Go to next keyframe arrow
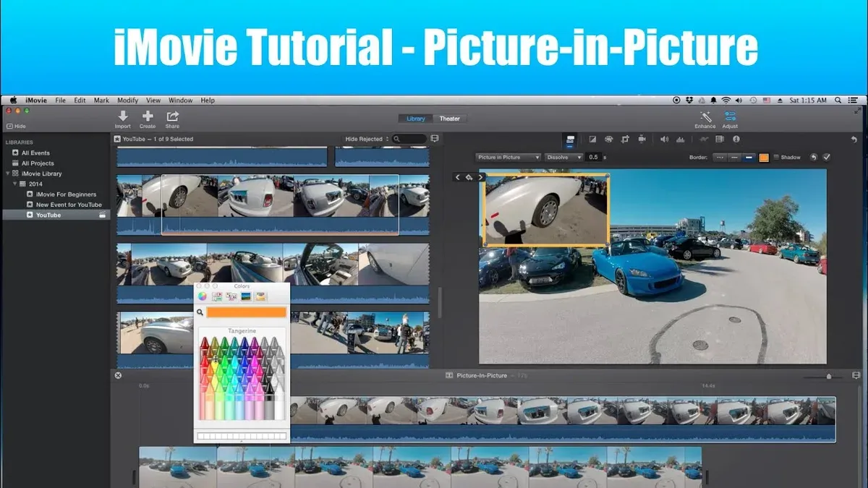 pyautogui.click(x=480, y=177)
